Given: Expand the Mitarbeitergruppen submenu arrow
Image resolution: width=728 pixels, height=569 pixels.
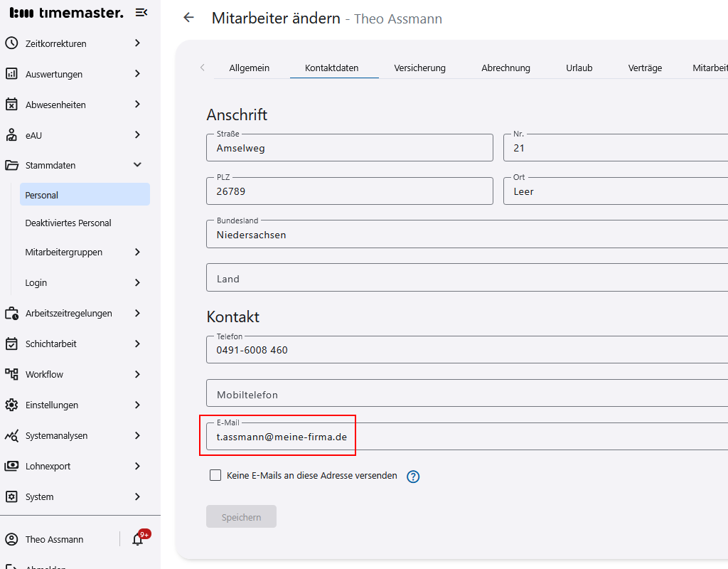Looking at the screenshot, I should coord(137,252).
